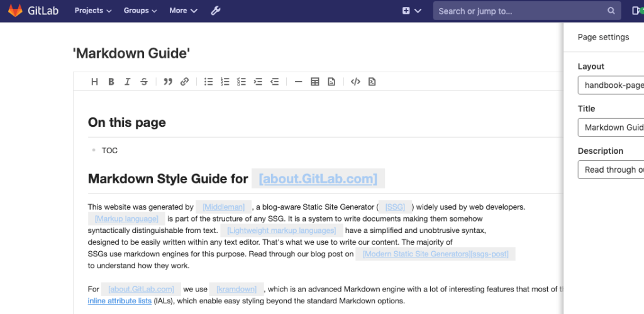Open the [SSG] link
644x314 pixels.
395,207
